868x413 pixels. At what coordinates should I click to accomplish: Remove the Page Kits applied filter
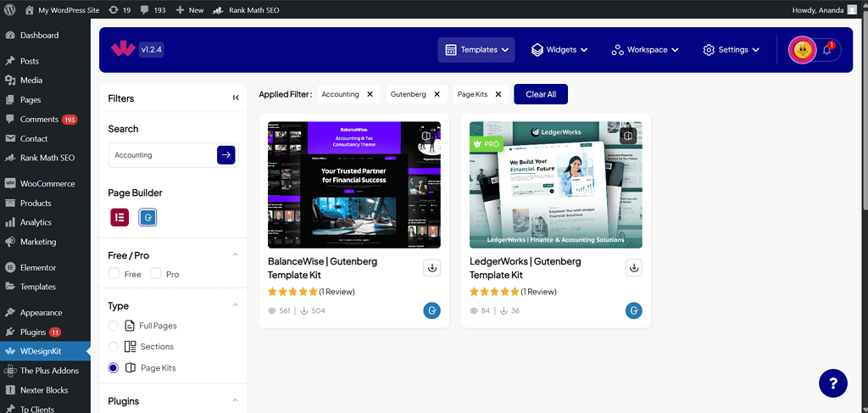498,94
